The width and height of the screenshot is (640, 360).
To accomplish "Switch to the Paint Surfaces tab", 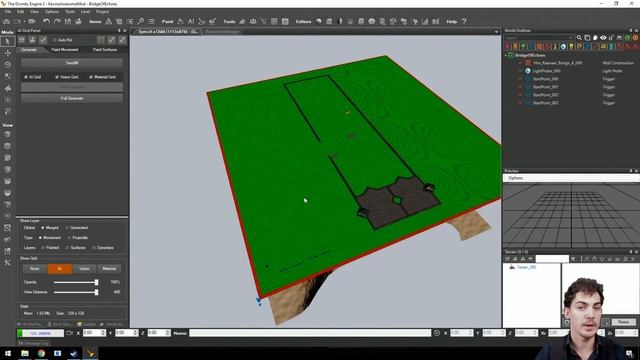I will pos(105,50).
